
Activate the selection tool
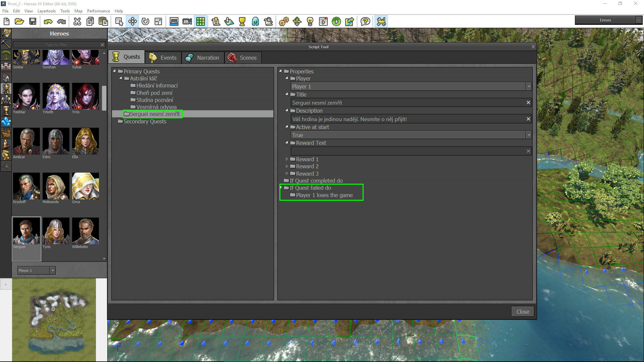(x=119, y=21)
